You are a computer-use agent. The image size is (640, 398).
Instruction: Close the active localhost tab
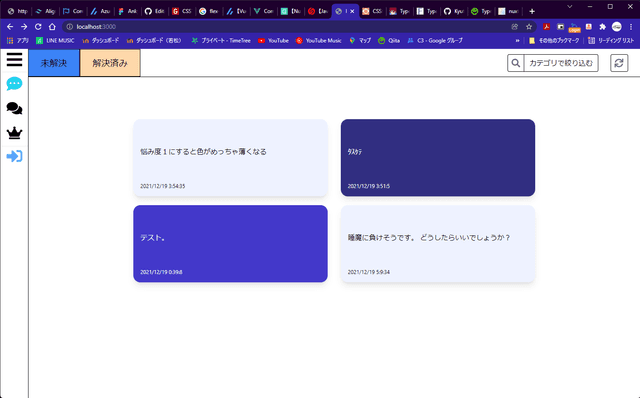point(352,11)
